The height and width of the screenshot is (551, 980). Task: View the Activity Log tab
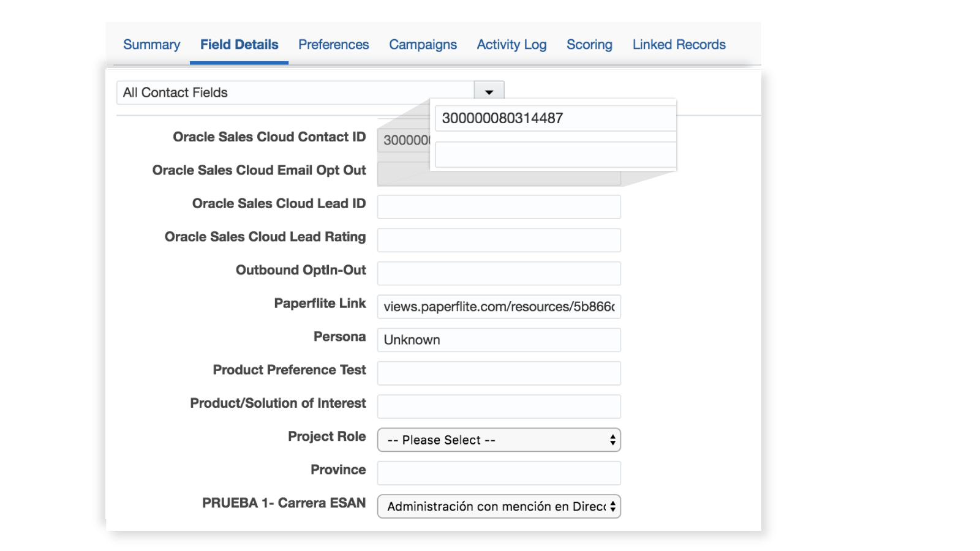tap(511, 45)
